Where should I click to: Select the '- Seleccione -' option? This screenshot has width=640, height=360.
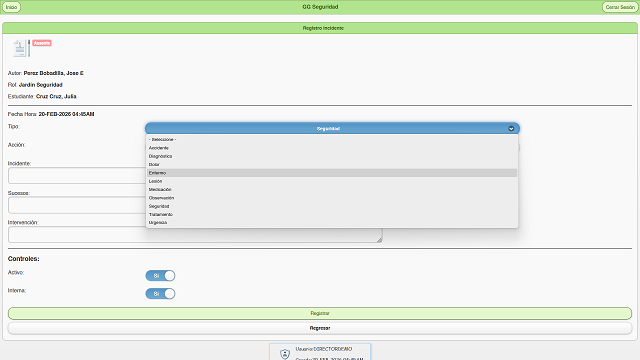coord(332,140)
